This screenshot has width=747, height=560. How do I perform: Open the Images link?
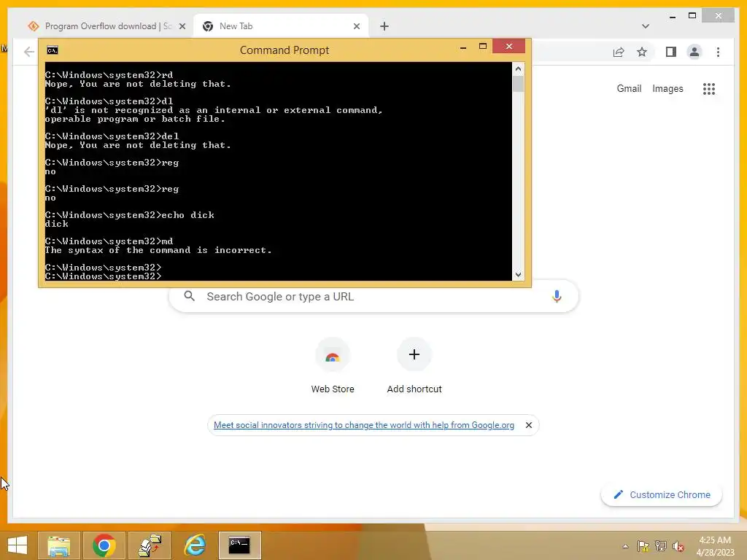(x=667, y=88)
